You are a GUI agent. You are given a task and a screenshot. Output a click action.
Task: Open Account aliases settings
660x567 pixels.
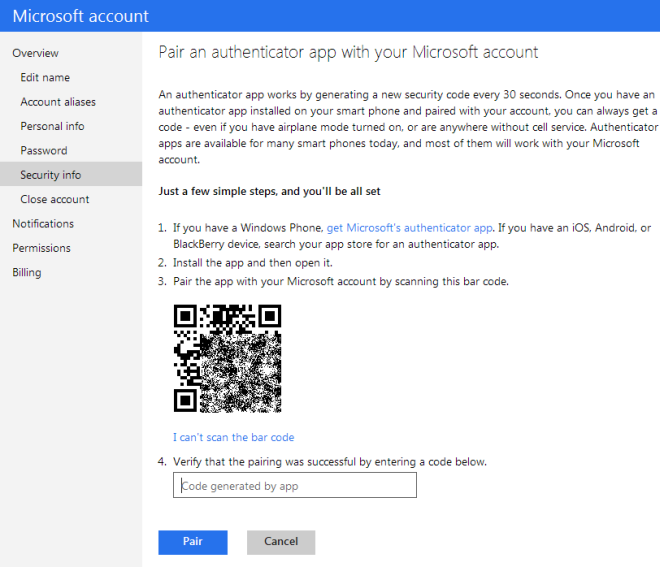pyautogui.click(x=58, y=102)
